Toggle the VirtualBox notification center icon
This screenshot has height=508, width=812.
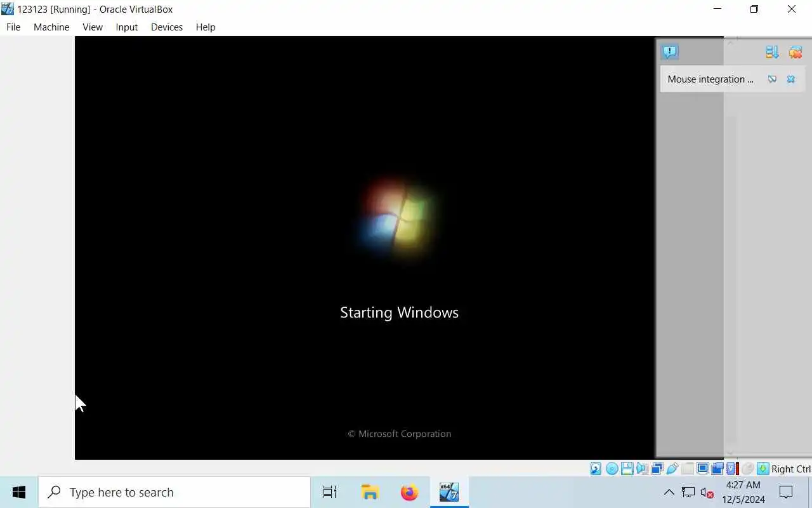click(x=670, y=52)
